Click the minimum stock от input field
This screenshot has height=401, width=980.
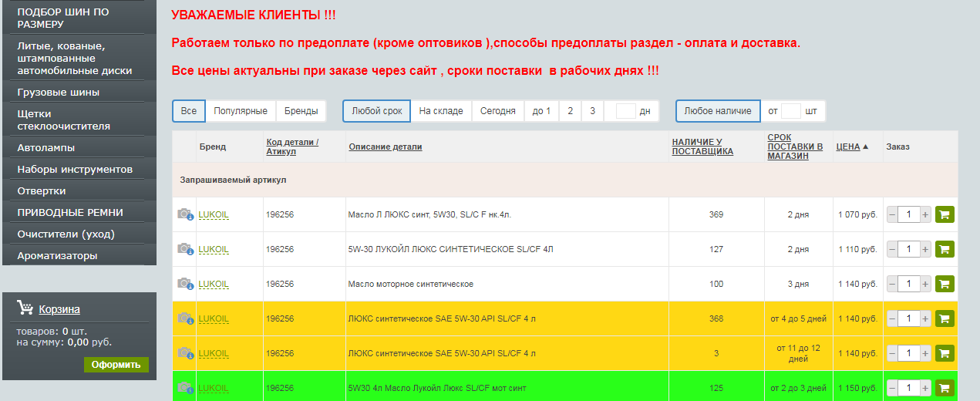(791, 111)
